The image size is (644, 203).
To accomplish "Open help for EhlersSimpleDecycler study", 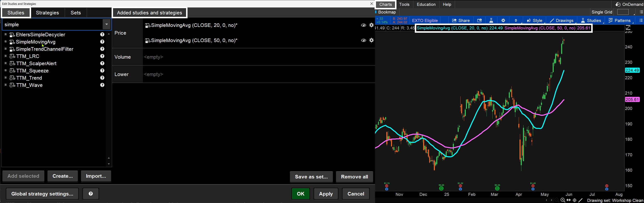I will click(x=102, y=35).
